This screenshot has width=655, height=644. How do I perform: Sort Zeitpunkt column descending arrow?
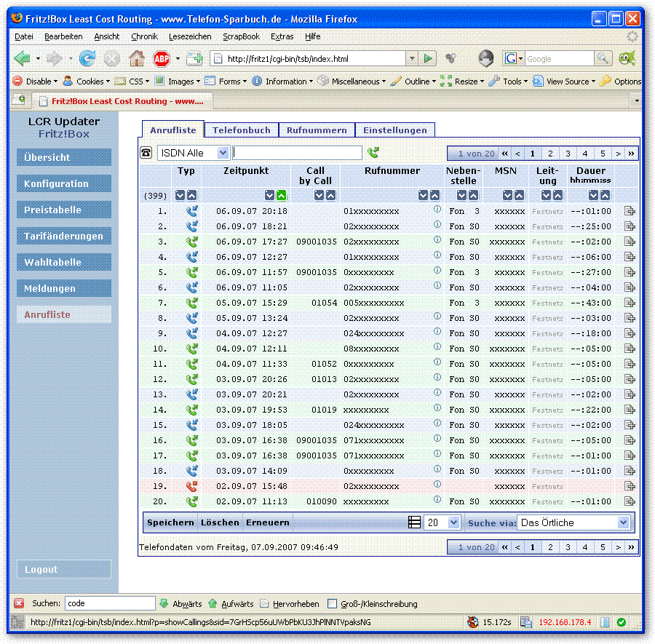point(270,195)
